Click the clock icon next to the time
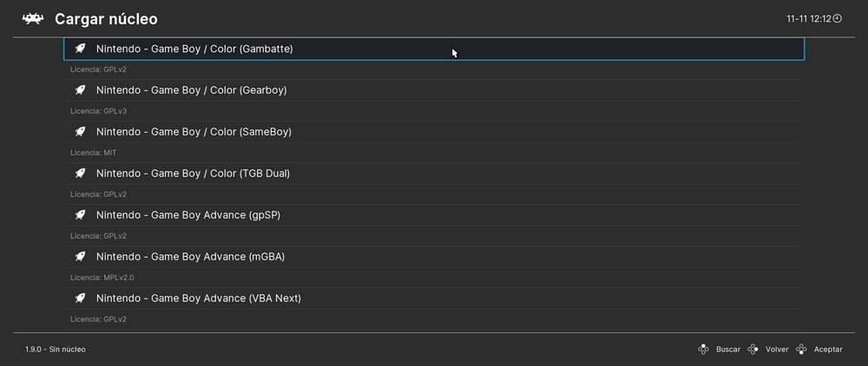 pyautogui.click(x=838, y=19)
